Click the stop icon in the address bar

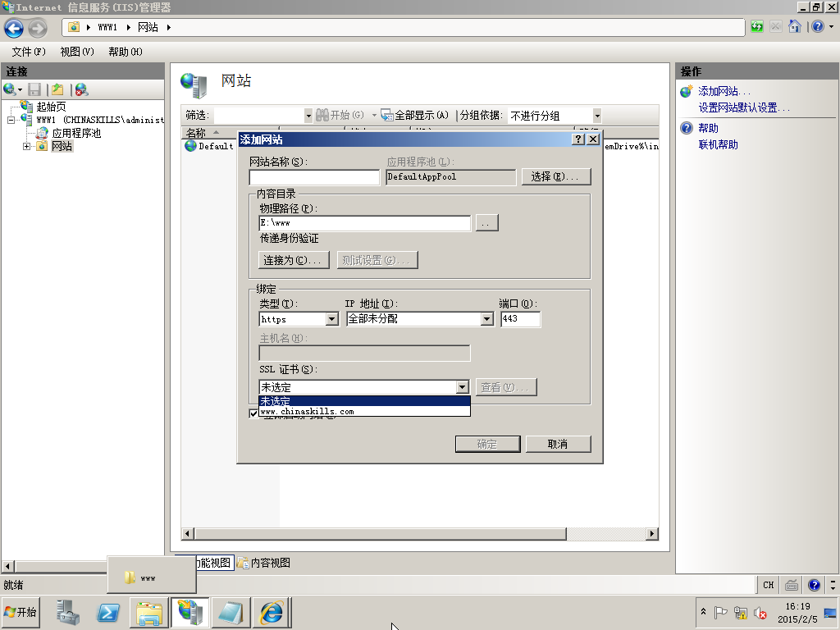(776, 27)
